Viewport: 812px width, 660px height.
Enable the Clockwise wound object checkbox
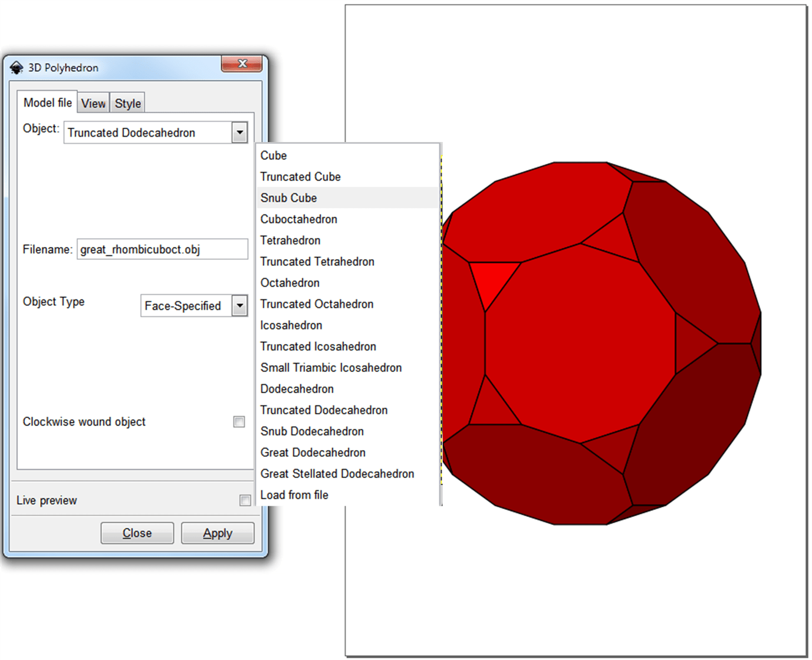(x=239, y=421)
